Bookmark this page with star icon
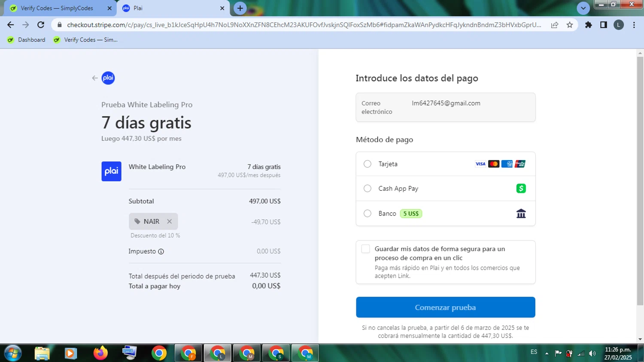Image resolution: width=644 pixels, height=362 pixels. click(x=570, y=25)
